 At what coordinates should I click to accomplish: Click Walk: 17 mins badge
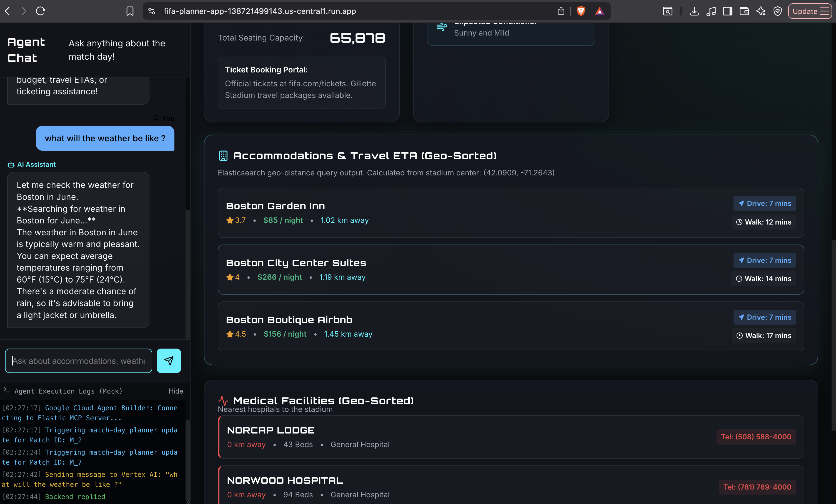[x=764, y=336]
